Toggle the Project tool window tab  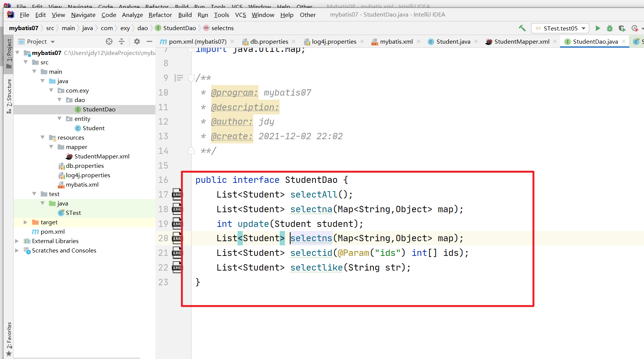[9, 51]
